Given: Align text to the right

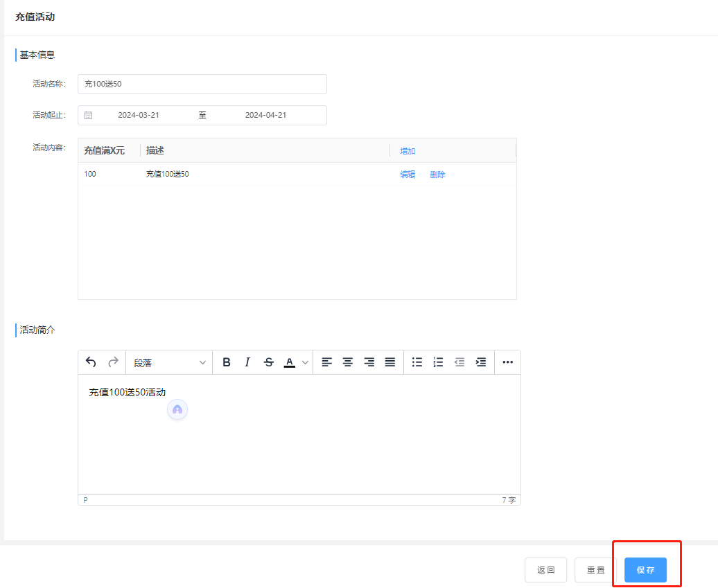Looking at the screenshot, I should point(369,362).
